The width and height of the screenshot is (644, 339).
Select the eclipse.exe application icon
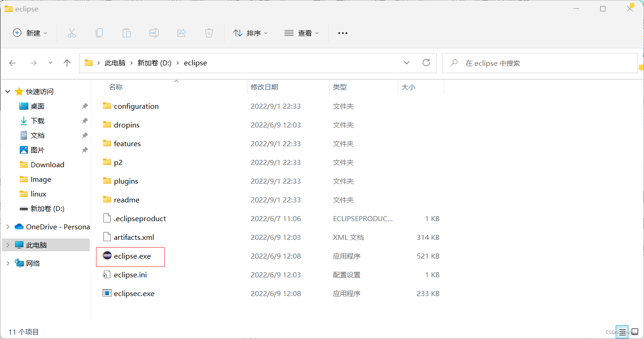(107, 256)
